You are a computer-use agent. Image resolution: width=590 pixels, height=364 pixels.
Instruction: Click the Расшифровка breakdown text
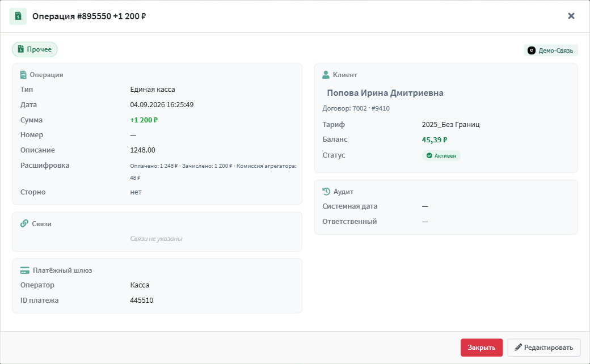(x=213, y=171)
